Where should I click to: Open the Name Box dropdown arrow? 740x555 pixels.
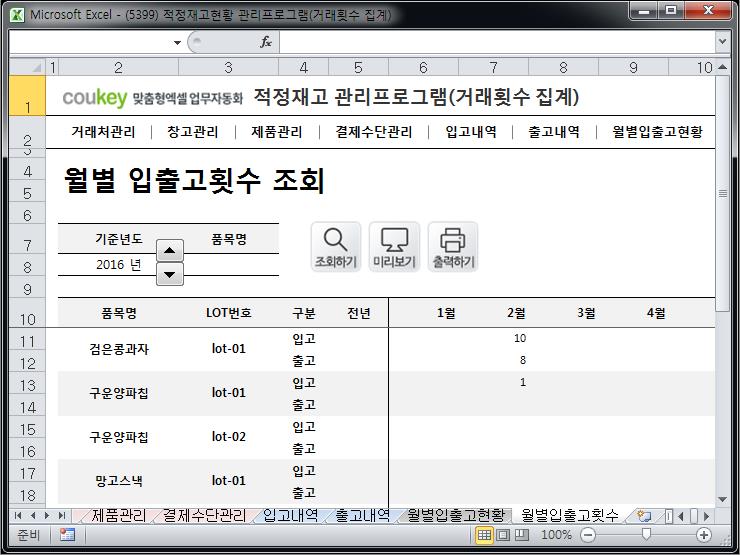pos(177,42)
